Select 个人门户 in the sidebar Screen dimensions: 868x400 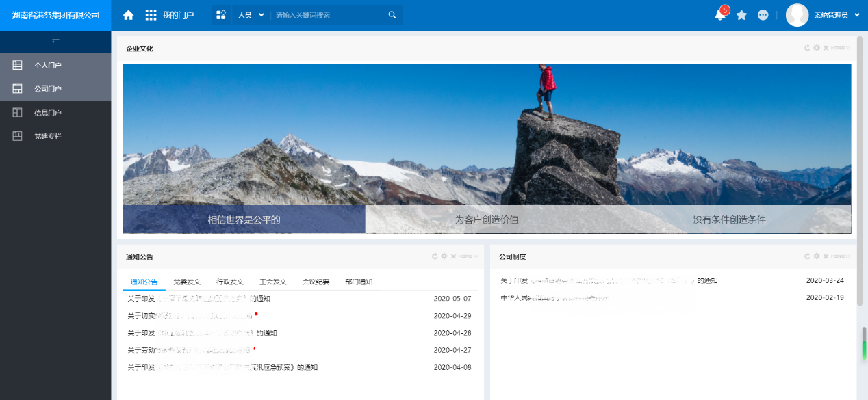[x=55, y=66]
